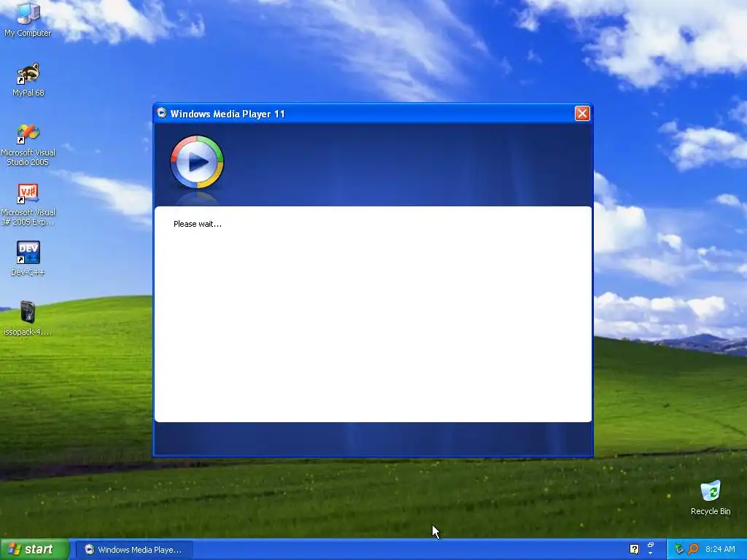Click the orange magnifier tray icon
The image size is (747, 560).
click(x=693, y=549)
